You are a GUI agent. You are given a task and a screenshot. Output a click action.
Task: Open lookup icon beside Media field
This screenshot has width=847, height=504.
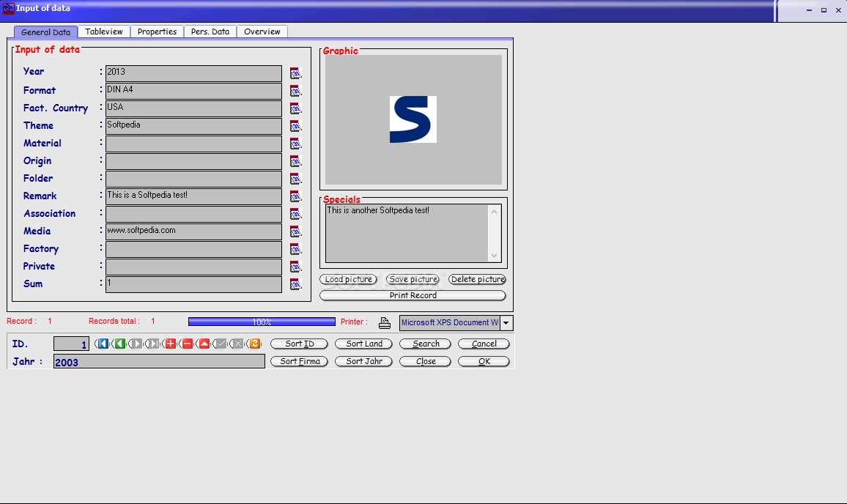click(x=295, y=231)
